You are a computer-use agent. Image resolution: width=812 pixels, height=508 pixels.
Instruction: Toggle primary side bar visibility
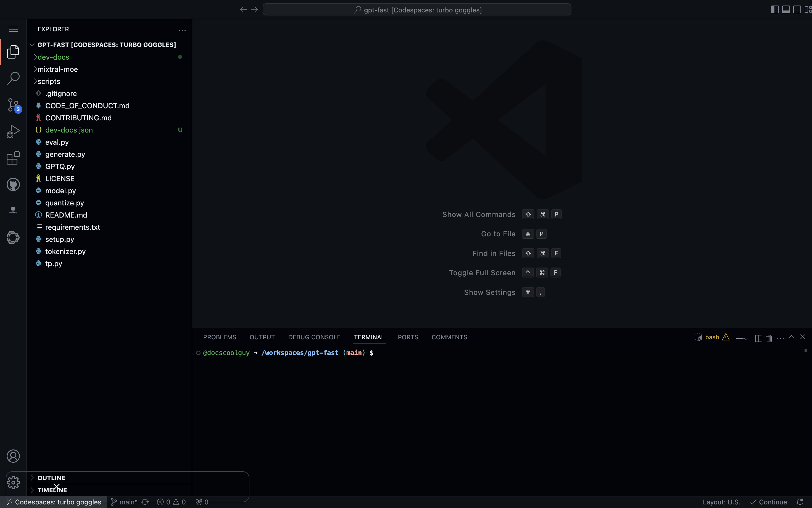tap(775, 9)
